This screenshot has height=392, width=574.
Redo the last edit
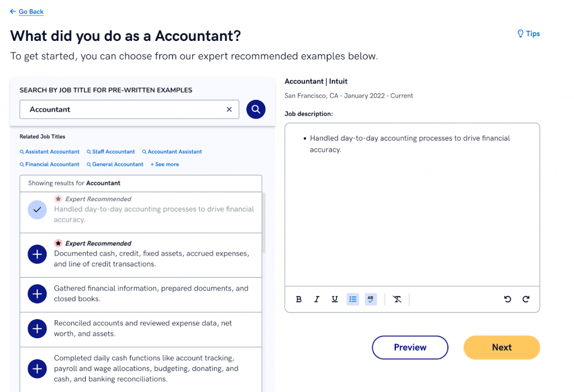point(525,299)
